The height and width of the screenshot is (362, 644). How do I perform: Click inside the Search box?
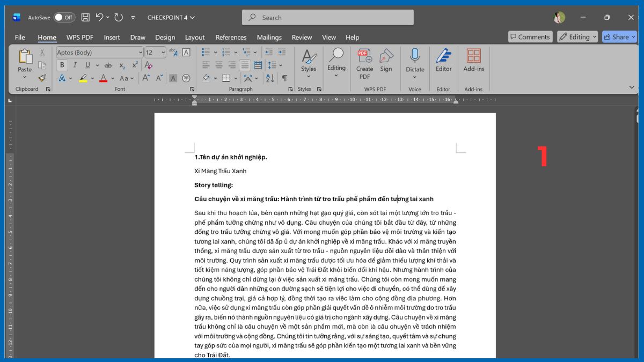(327, 17)
